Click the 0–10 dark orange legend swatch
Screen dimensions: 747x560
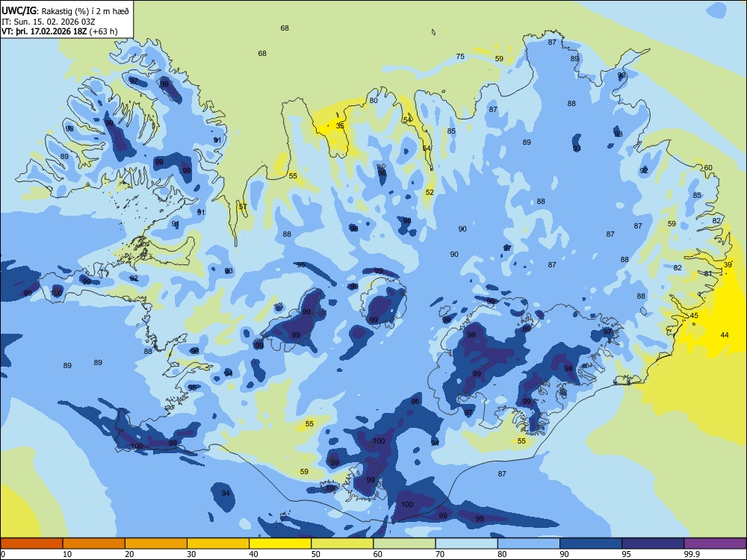pyautogui.click(x=31, y=544)
